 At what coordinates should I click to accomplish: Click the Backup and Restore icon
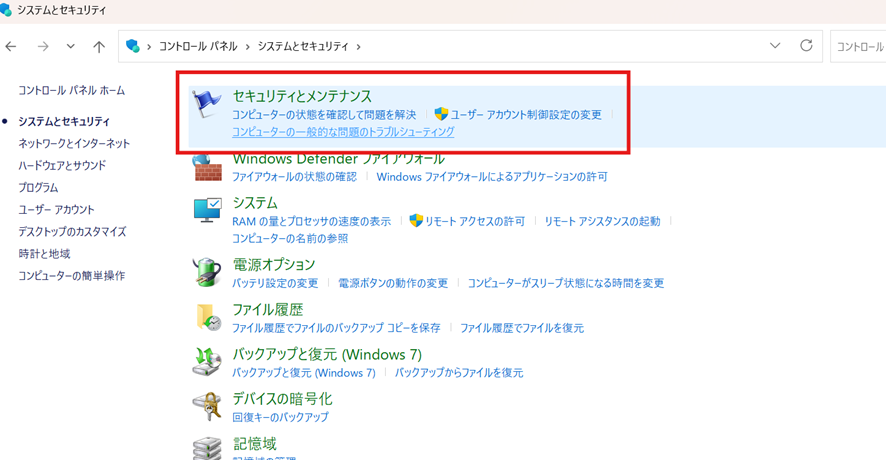coord(207,362)
